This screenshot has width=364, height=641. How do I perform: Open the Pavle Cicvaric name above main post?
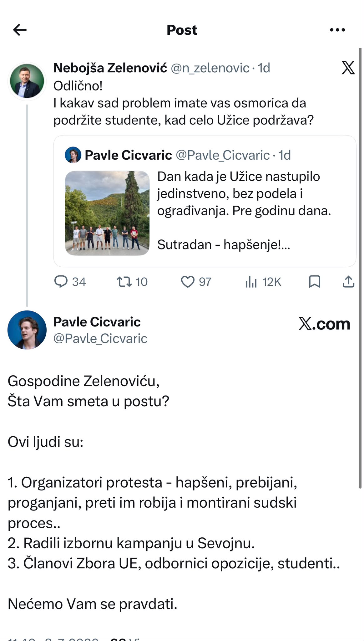click(x=97, y=322)
